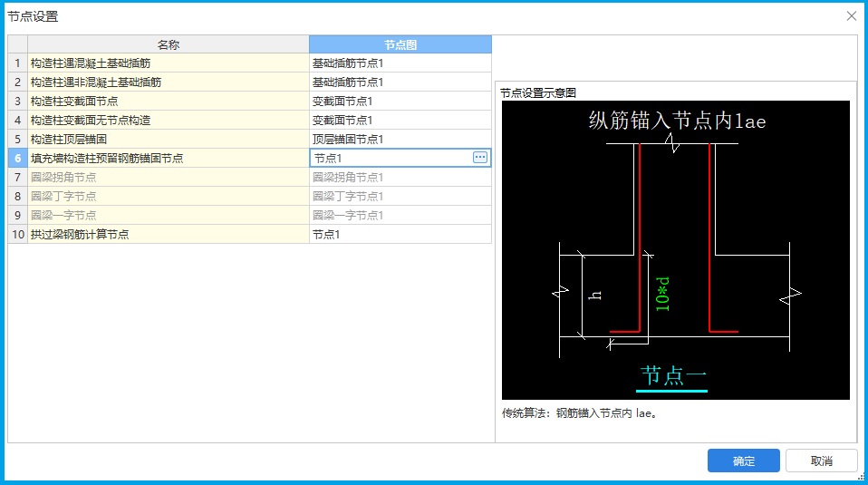This screenshot has width=868, height=485.
Task: Select row 圈梁一字节点
Action: (169, 215)
